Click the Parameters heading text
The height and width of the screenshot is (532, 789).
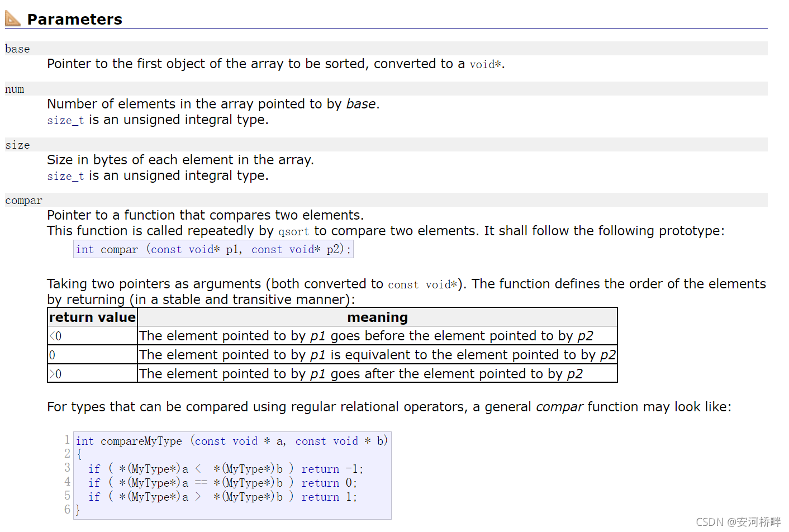coord(74,20)
